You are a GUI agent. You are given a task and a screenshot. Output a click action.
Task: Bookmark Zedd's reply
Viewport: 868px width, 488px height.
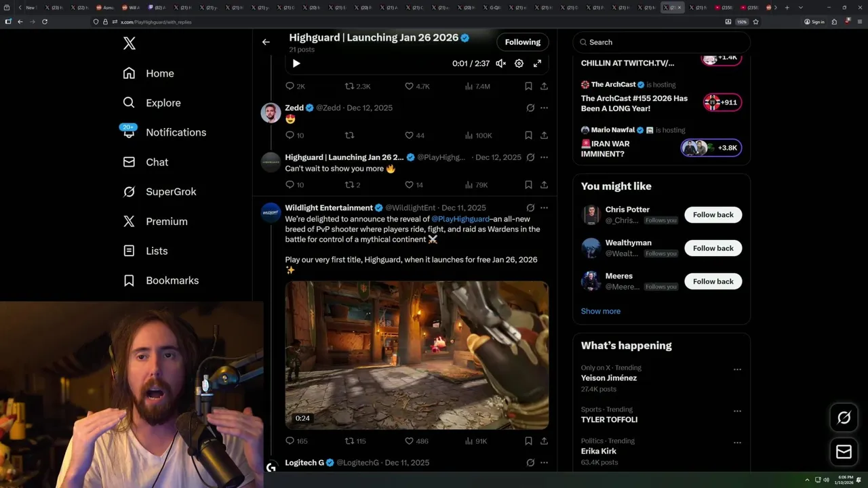tap(528, 136)
